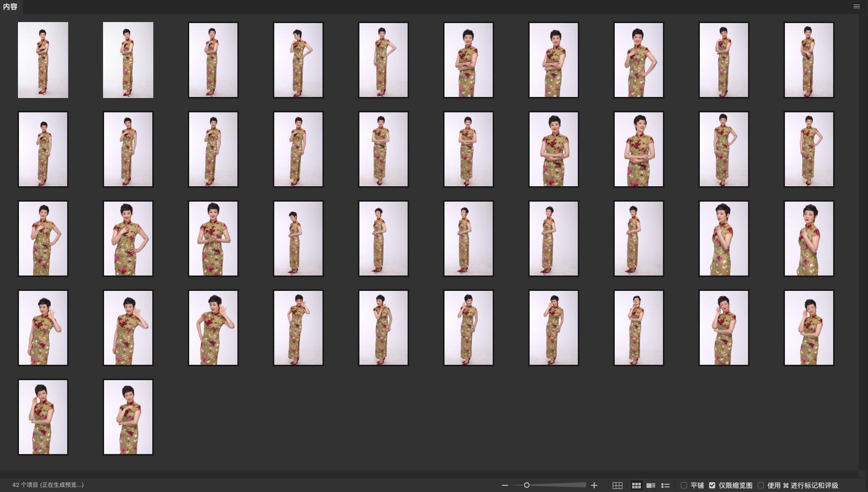
Task: Click the thumbnail size slider handle
Action: (527, 485)
